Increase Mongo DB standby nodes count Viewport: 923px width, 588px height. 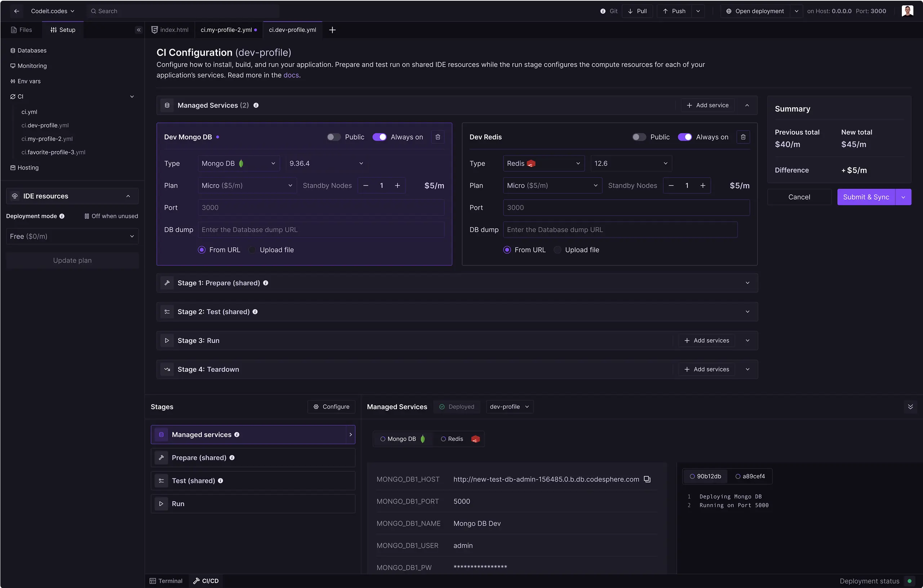tap(398, 185)
